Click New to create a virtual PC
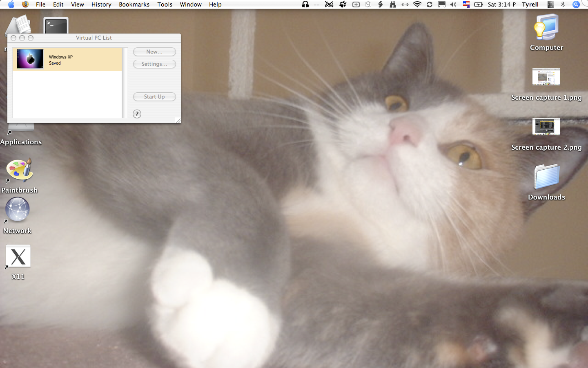The height and width of the screenshot is (368, 588). [x=154, y=52]
